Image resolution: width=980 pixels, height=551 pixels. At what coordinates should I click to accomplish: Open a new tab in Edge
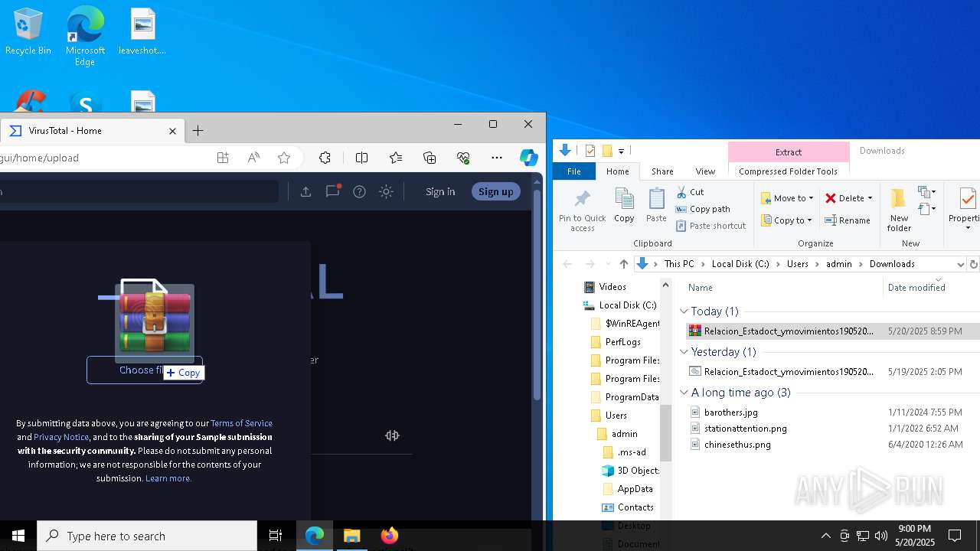pos(198,131)
